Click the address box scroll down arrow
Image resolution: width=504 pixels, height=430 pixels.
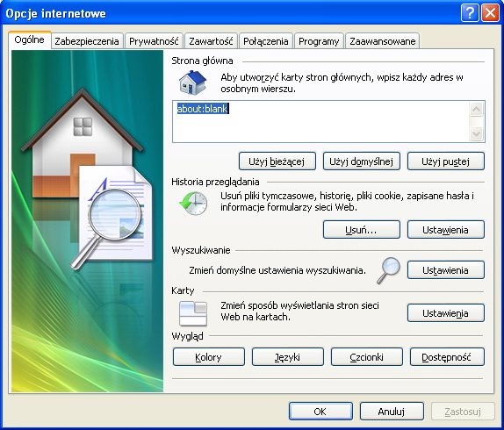[476, 133]
